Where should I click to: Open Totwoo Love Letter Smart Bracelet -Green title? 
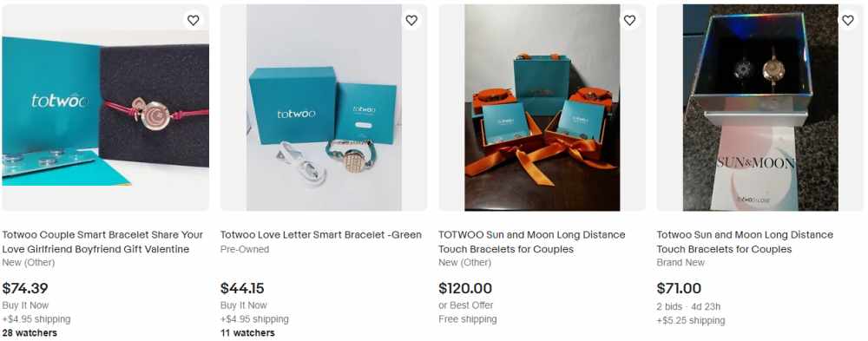coord(321,235)
